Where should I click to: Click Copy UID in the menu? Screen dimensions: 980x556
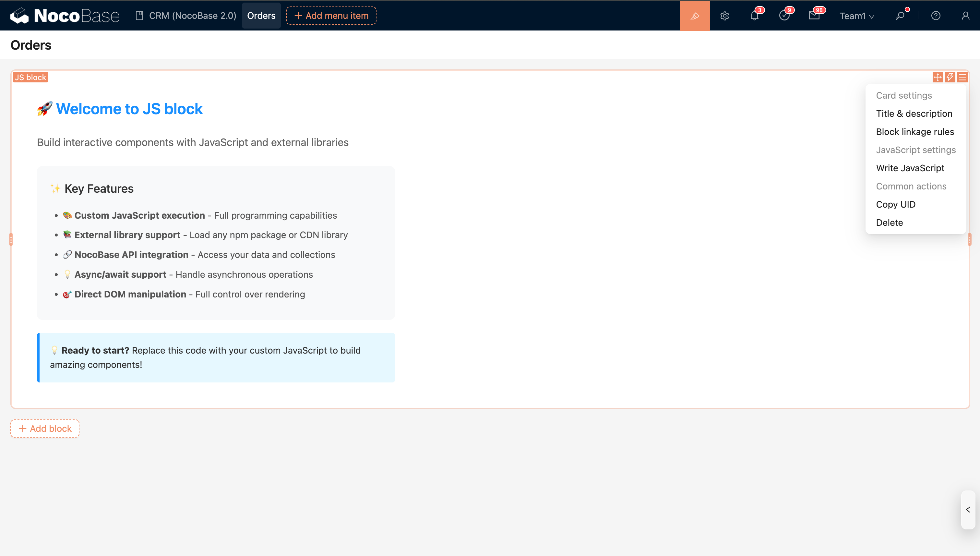pos(895,204)
